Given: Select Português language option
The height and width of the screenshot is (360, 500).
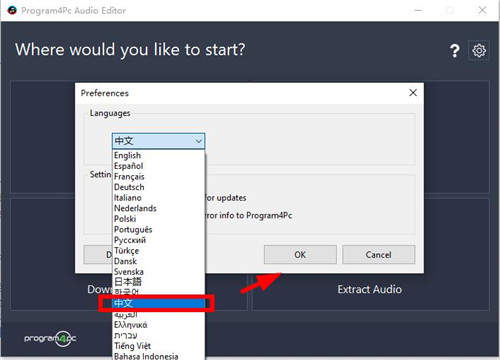Looking at the screenshot, I should [x=159, y=230].
